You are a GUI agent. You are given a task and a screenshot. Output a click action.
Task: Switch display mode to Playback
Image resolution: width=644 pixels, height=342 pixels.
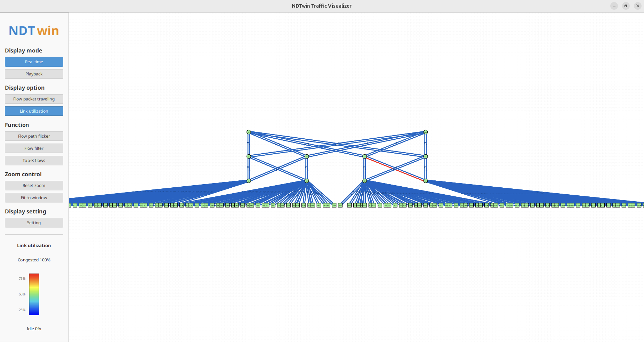[34, 74]
